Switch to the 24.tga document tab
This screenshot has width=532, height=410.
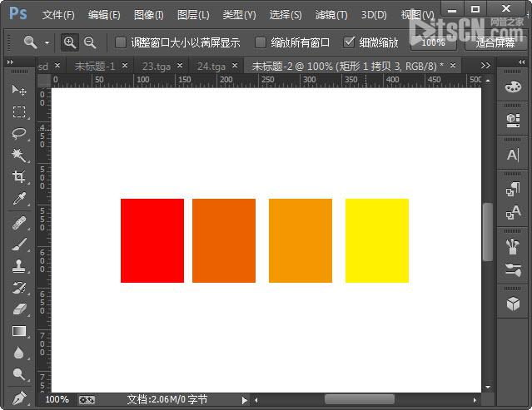(211, 66)
